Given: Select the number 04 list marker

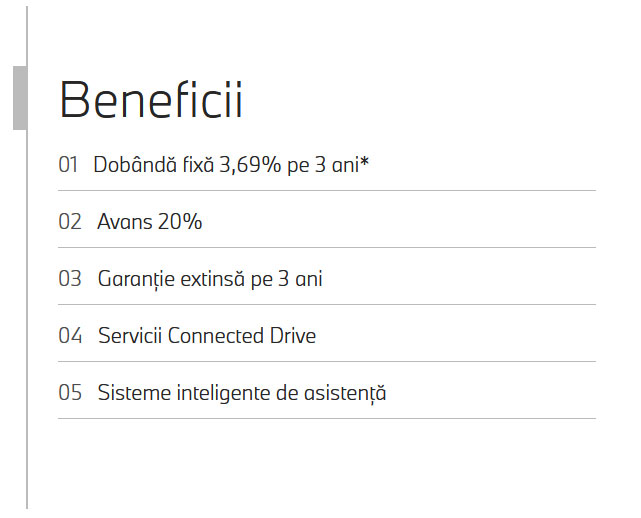Looking at the screenshot, I should tap(70, 336).
